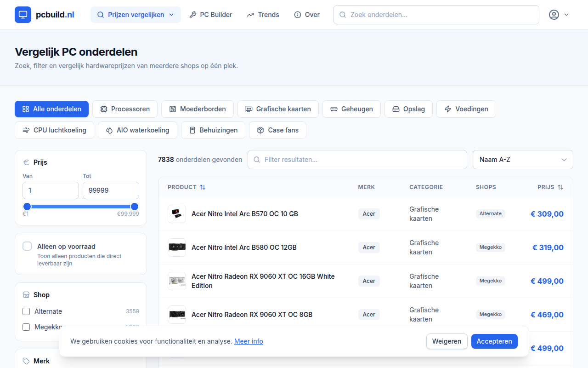588x368 pixels.
Task: Sort by product column arrows icon
Action: tap(203, 187)
